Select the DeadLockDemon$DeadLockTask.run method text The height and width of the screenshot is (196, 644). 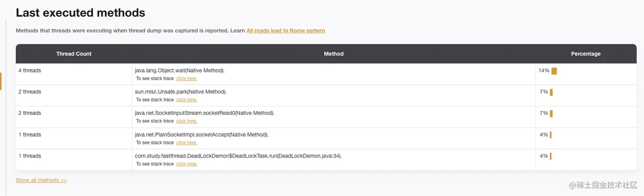[238, 156]
